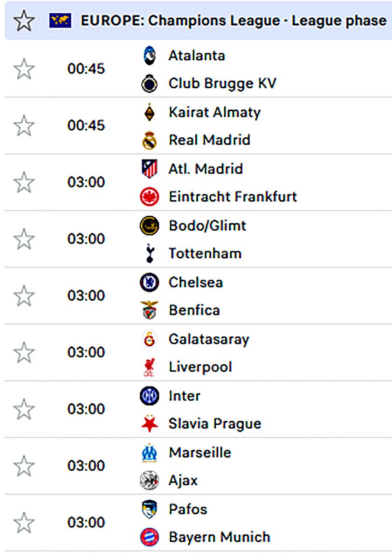Screen dimensions: 392x560
Task: Star the Kairat Almaty vs Real Madrid match
Action: click(x=23, y=126)
